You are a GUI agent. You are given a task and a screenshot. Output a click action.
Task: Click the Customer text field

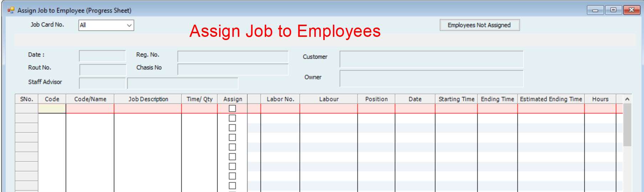click(431, 59)
